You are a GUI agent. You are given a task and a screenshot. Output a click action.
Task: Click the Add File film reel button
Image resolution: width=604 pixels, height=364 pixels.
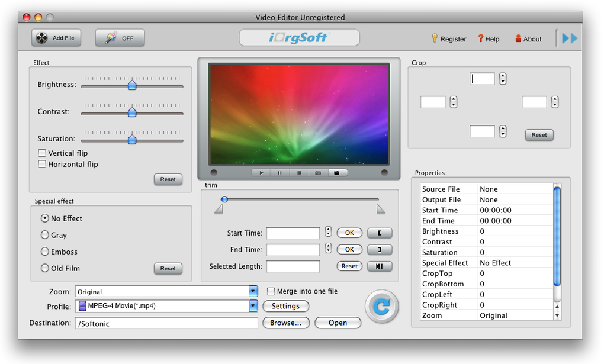(x=56, y=38)
